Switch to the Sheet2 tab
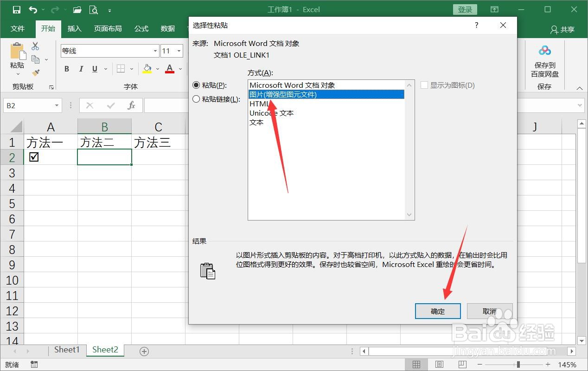Screen dimensions: 588x371 click(105, 350)
